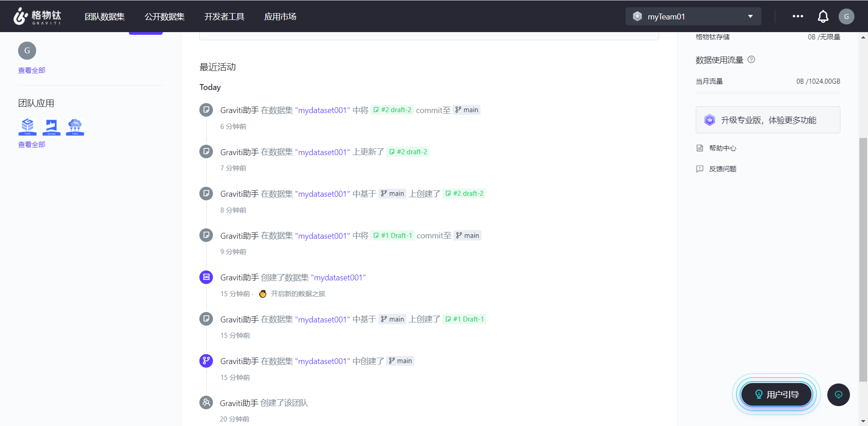Open the notifications bell
The width and height of the screenshot is (868, 426).
pyautogui.click(x=823, y=17)
